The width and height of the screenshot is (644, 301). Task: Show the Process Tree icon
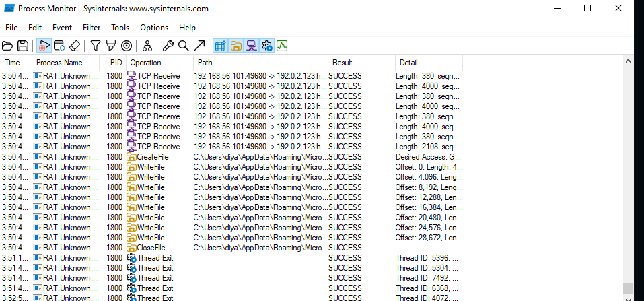(x=147, y=46)
